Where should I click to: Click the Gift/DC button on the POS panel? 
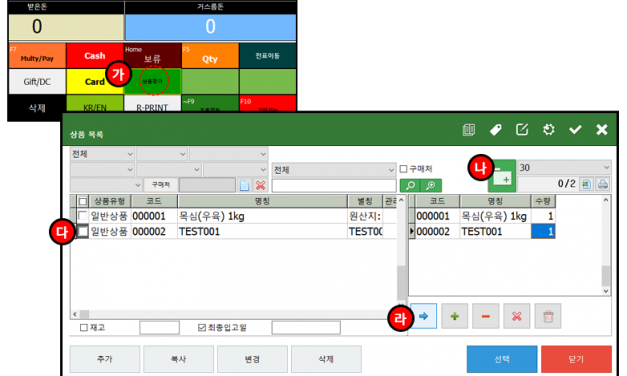[x=37, y=82]
